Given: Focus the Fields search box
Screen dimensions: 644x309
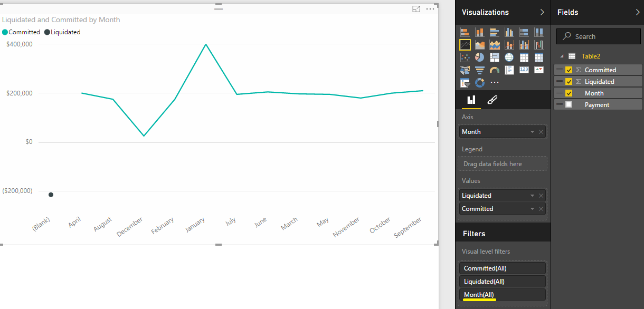Looking at the screenshot, I should pyautogui.click(x=598, y=36).
